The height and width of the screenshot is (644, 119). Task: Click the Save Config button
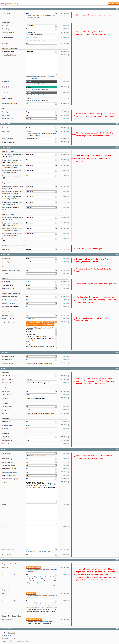pyautogui.click(x=113, y=4)
